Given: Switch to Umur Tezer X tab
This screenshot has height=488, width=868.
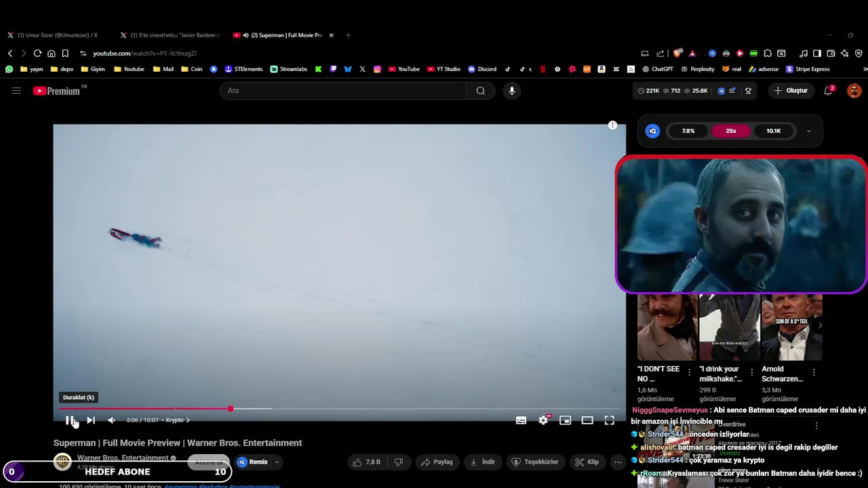Looking at the screenshot, I should pos(57,35).
